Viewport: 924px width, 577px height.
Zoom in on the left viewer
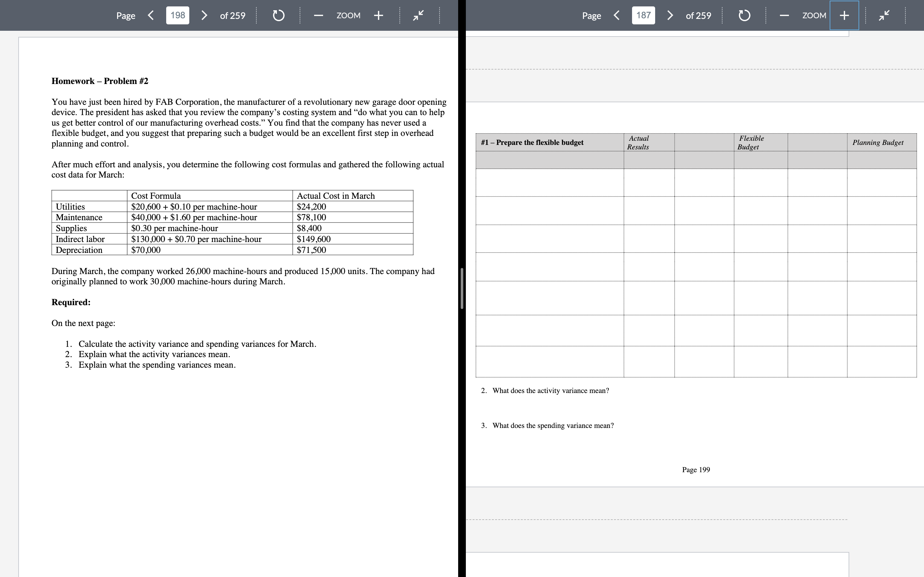click(378, 15)
